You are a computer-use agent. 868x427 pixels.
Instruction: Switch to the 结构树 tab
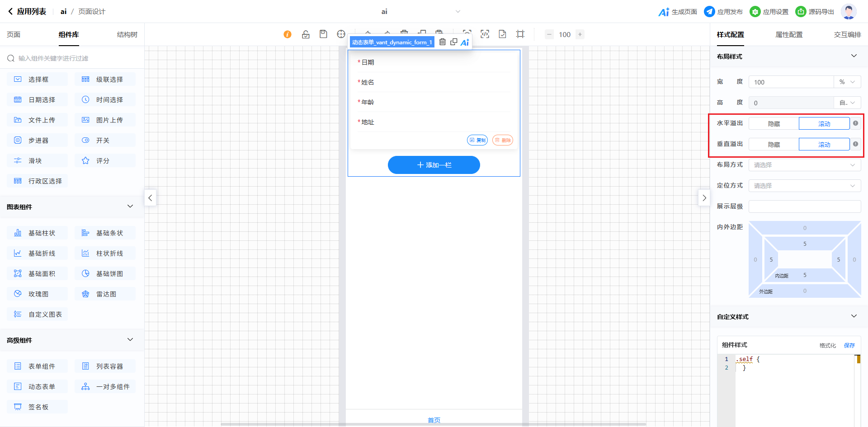coord(127,35)
